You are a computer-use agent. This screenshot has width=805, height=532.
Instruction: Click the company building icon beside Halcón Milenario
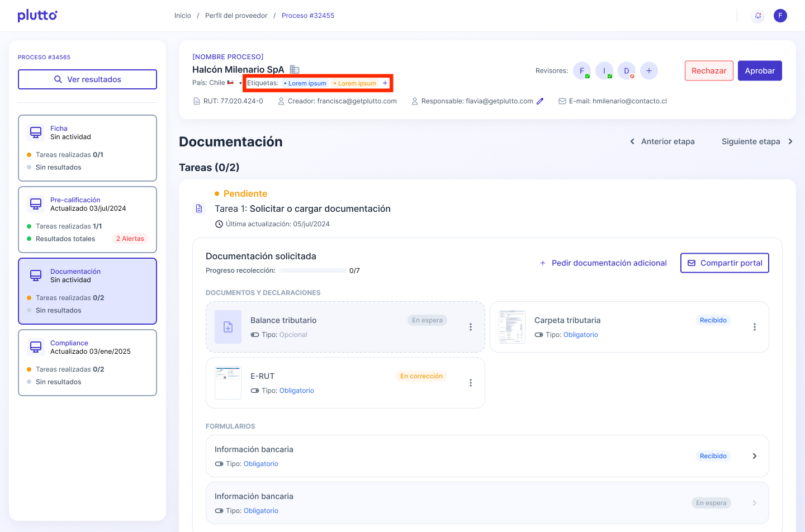(295, 70)
